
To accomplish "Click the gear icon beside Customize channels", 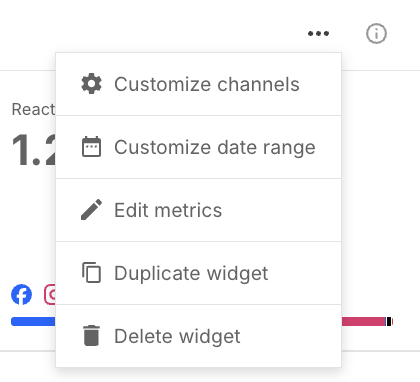I will 91,84.
